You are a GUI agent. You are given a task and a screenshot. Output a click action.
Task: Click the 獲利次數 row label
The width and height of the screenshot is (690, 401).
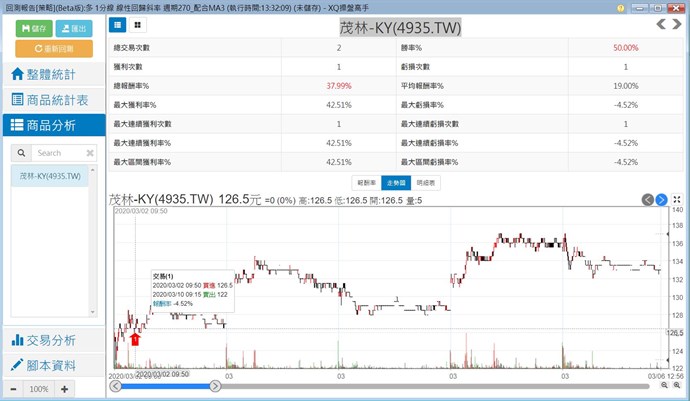pyautogui.click(x=128, y=67)
